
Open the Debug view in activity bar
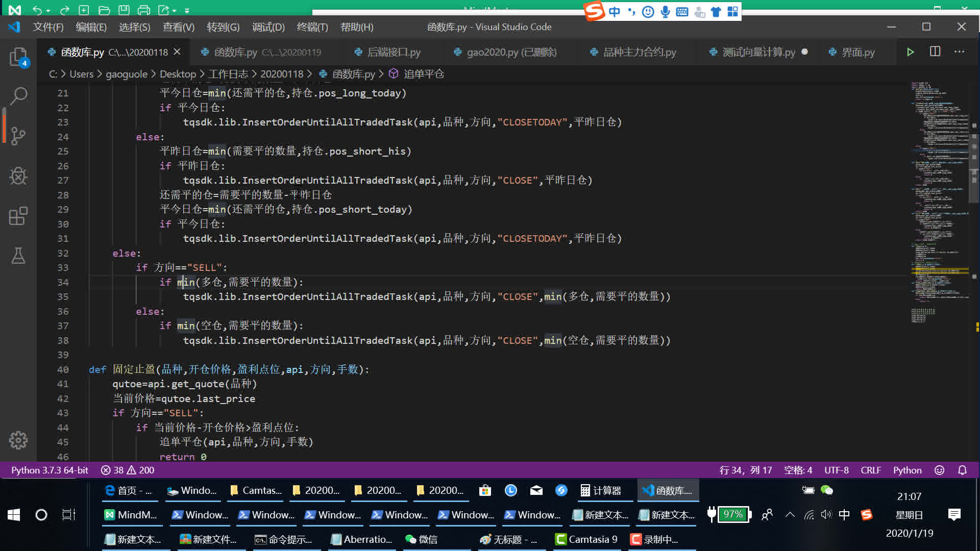18,176
